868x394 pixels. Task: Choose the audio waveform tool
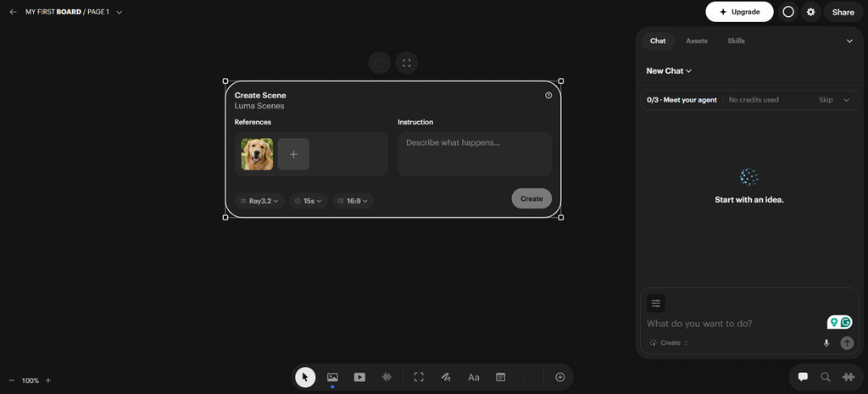tap(387, 377)
